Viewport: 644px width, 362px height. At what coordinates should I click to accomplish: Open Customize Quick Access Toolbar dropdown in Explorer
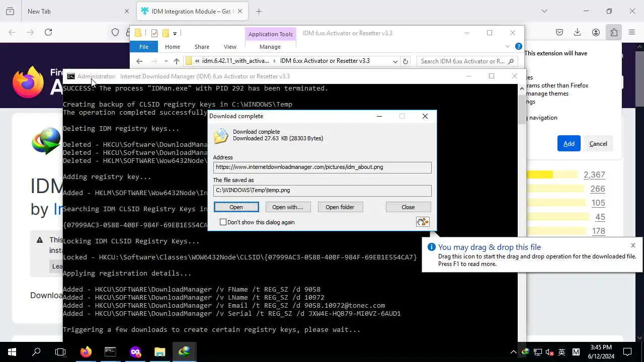coord(175,33)
